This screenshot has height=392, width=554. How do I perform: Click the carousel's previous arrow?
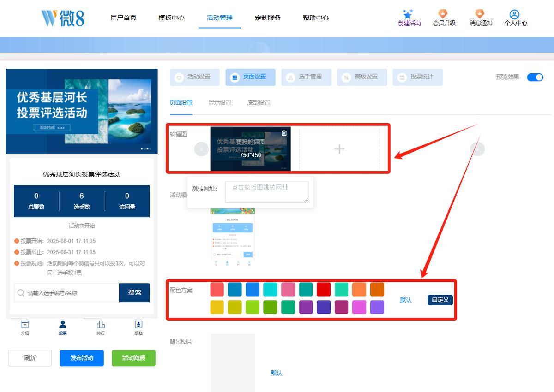pyautogui.click(x=201, y=149)
